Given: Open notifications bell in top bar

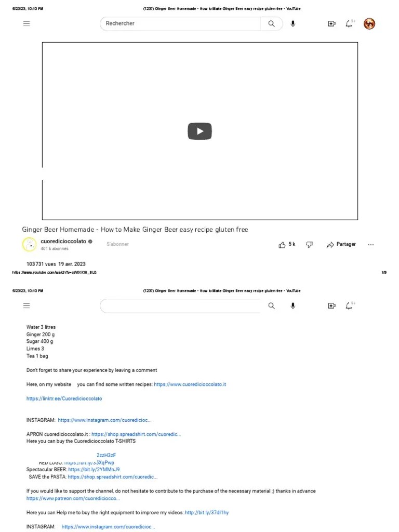Looking at the screenshot, I should (349, 23).
